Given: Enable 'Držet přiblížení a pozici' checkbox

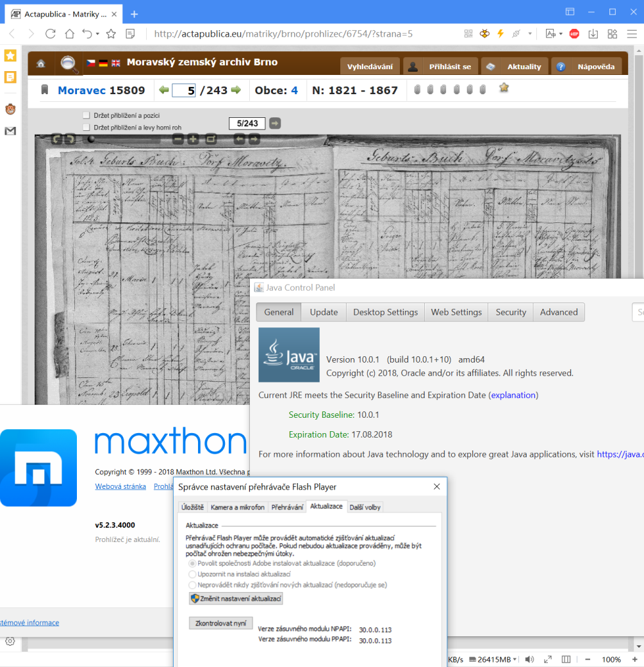Looking at the screenshot, I should pos(87,115).
